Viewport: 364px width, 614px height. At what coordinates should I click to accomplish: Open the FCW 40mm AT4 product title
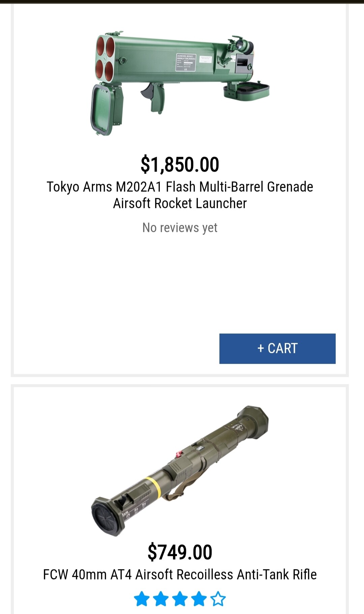coord(180,574)
